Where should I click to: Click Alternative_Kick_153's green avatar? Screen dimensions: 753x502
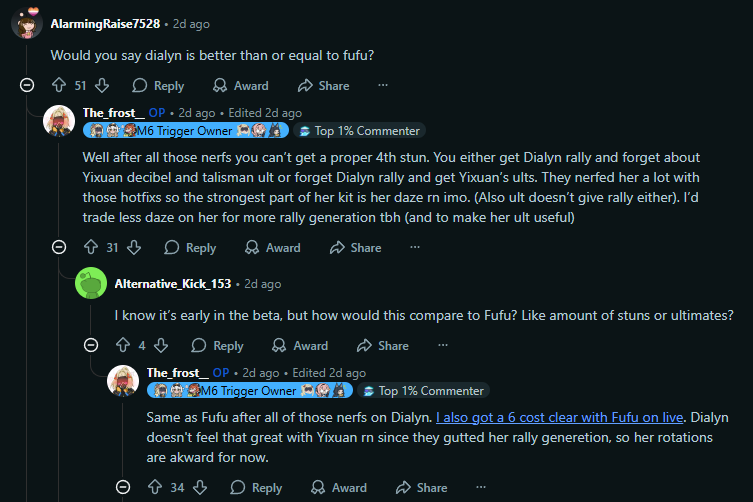click(x=91, y=284)
